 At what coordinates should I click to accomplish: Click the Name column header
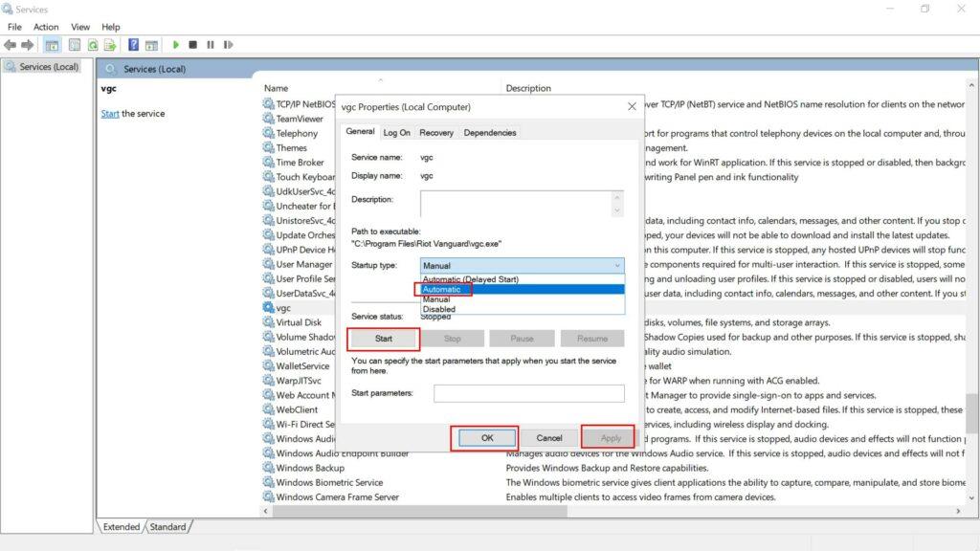point(276,88)
